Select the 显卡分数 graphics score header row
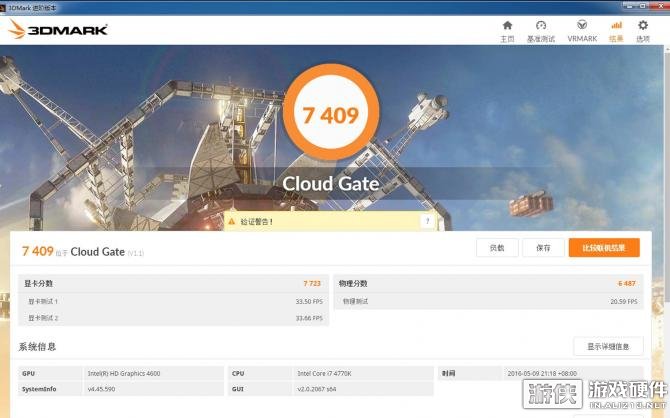 [173, 284]
